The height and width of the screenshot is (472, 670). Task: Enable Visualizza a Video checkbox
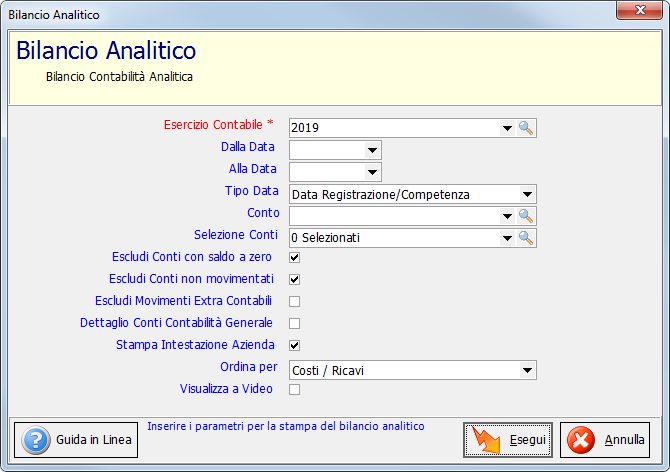[x=294, y=389]
